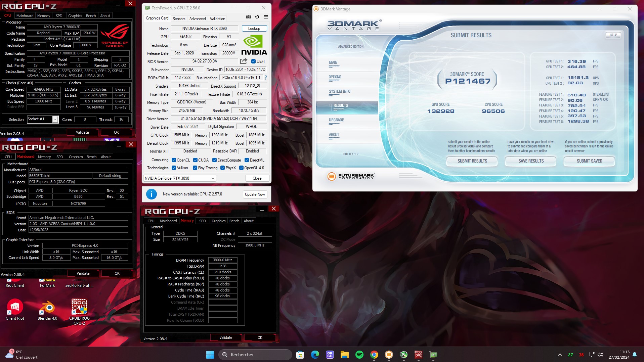
Task: Click SUBMIT RESULTS button in 3DMark
Action: 472,161
